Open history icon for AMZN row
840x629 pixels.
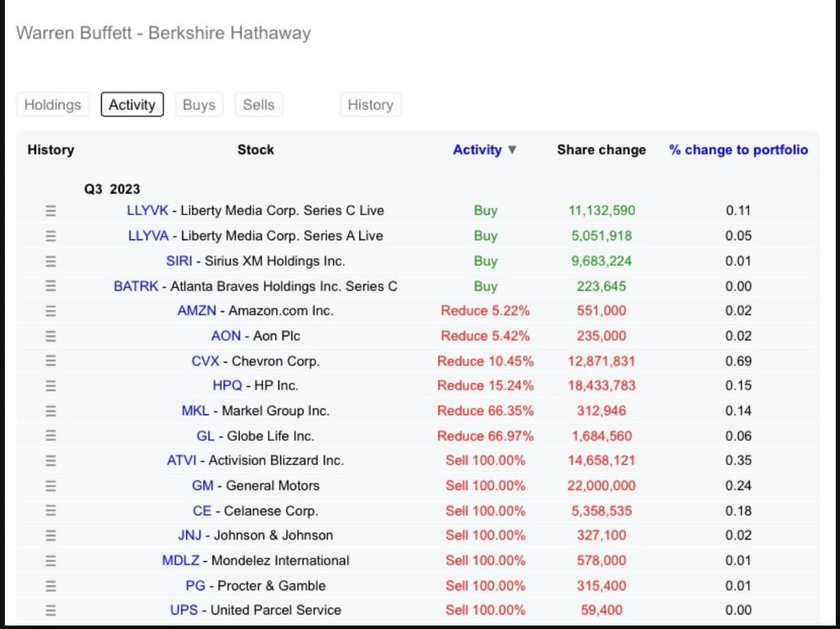(51, 311)
